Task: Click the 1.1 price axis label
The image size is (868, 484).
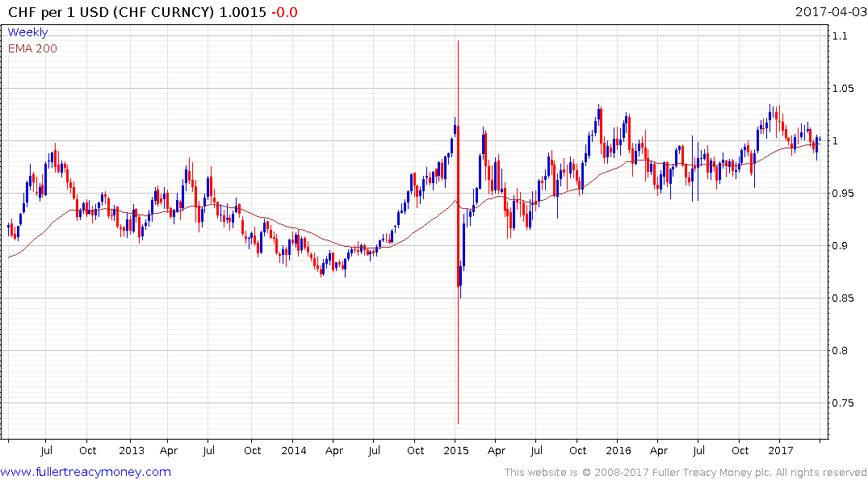Action: 840,36
